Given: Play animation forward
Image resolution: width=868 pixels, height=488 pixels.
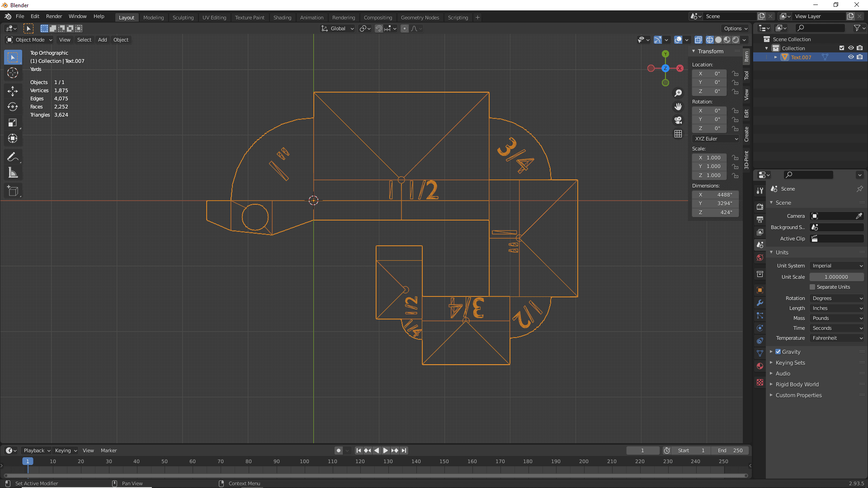Looking at the screenshot, I should point(386,450).
